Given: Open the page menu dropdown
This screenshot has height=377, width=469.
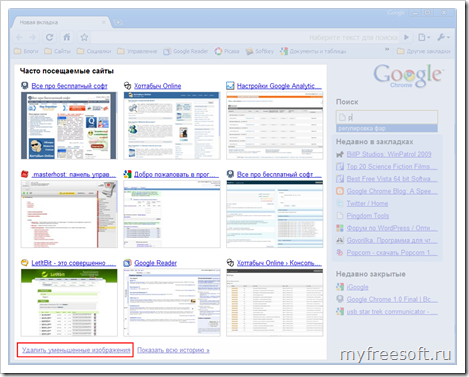Looking at the screenshot, I should (424, 37).
